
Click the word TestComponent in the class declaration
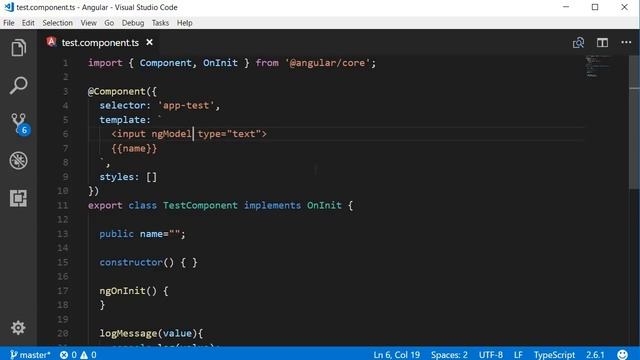point(200,205)
